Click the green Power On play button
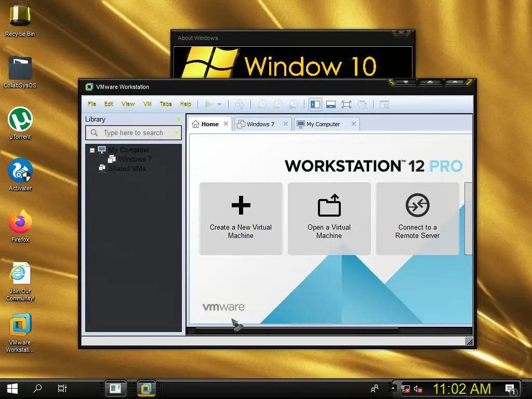 [x=209, y=104]
